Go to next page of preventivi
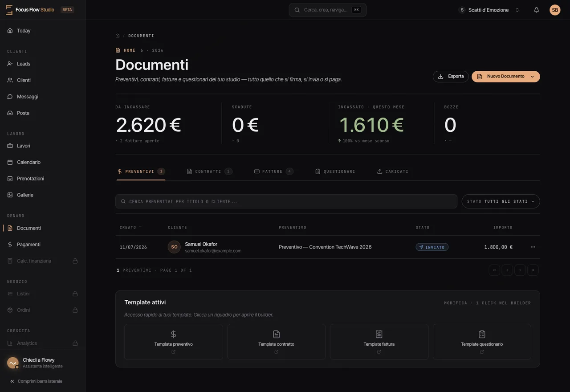Image resolution: width=570 pixels, height=392 pixels. 520,270
